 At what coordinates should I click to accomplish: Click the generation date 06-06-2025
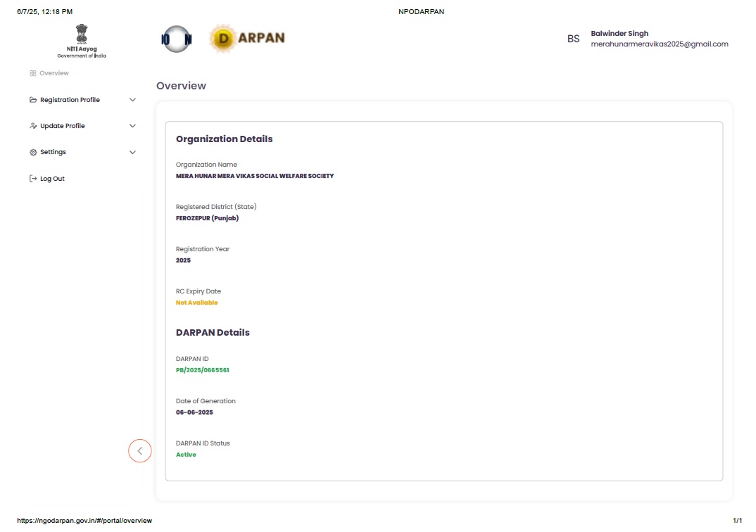194,412
